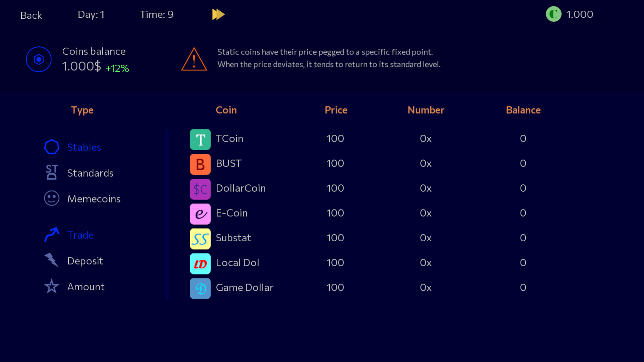Click the hexagon Stables icon

pos(52,146)
